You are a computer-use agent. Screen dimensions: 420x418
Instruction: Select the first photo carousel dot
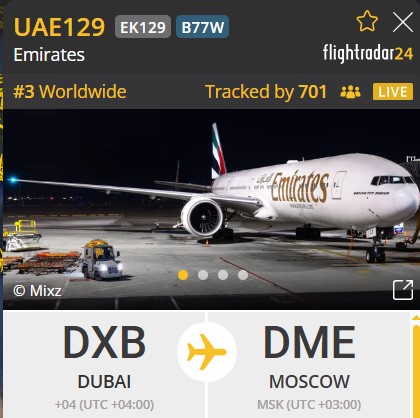click(x=183, y=275)
